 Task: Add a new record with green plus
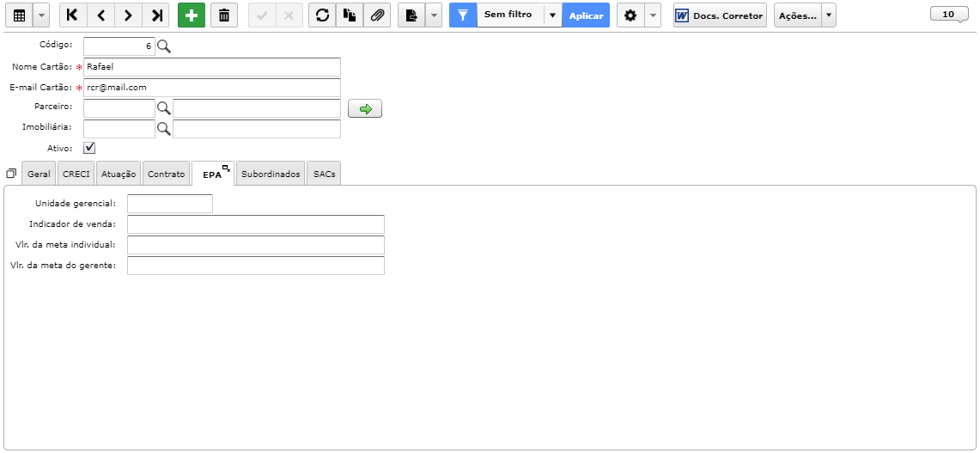[192, 15]
